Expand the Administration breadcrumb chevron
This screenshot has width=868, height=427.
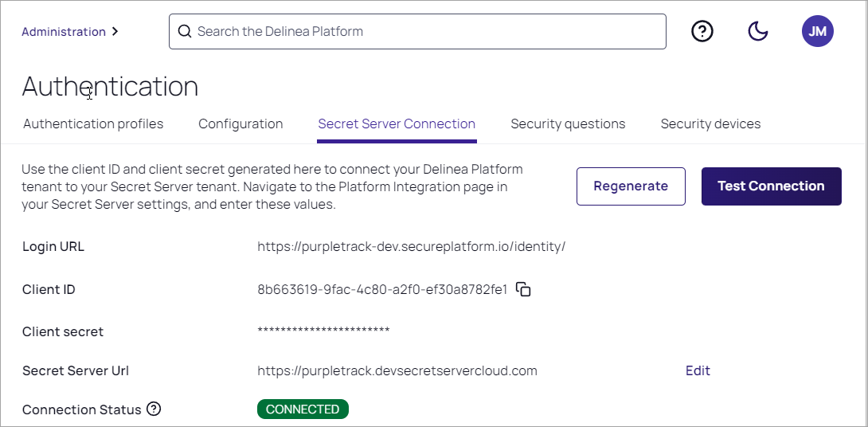click(115, 32)
